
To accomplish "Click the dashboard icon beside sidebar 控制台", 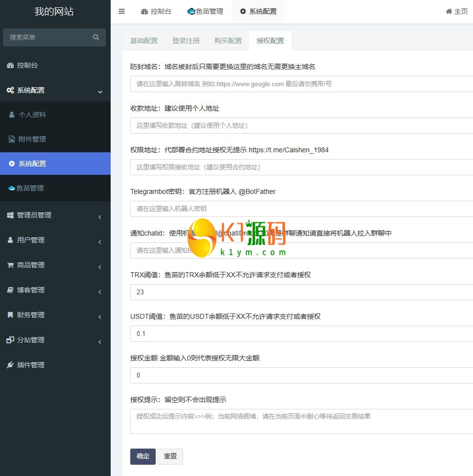I will 10,65.
